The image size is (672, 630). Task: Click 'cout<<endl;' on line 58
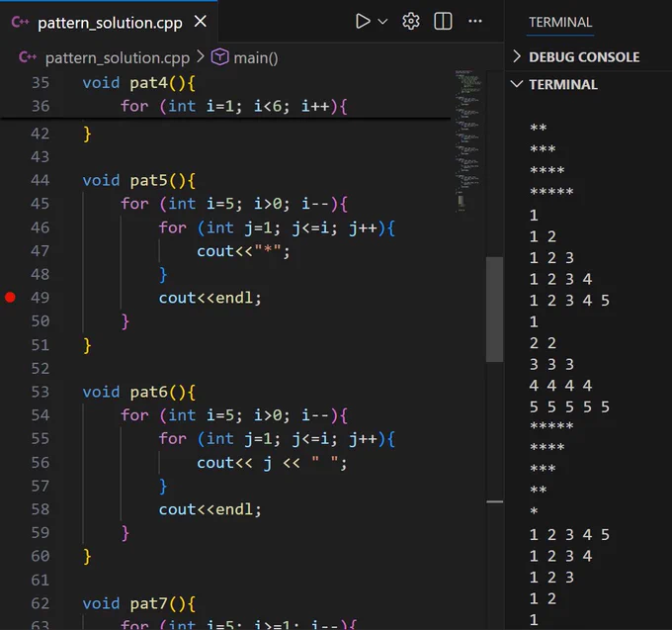click(x=210, y=509)
